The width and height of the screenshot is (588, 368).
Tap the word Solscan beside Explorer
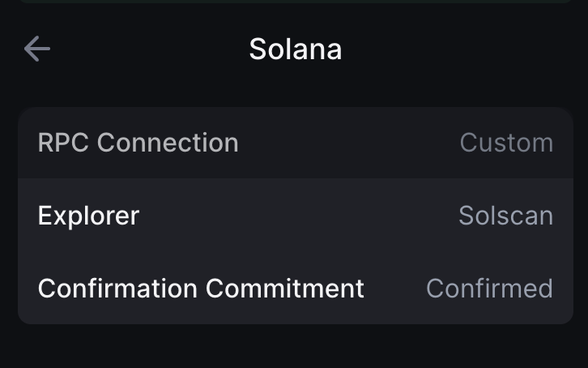pos(505,216)
